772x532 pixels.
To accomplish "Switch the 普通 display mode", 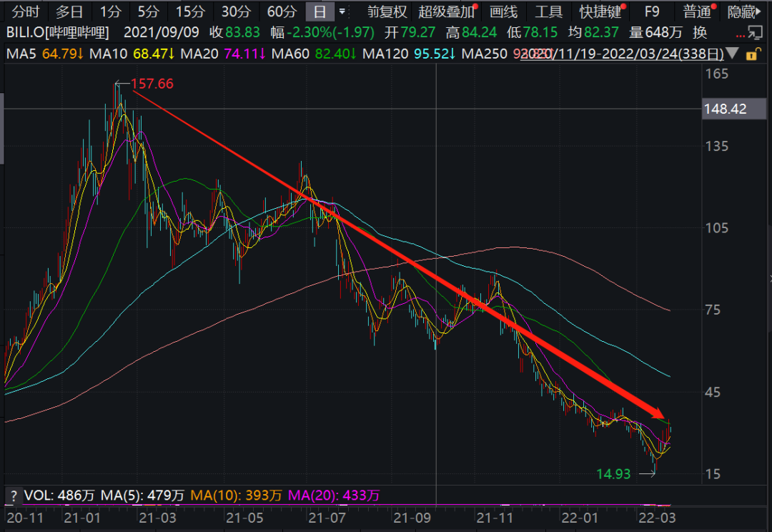I will pos(697,11).
